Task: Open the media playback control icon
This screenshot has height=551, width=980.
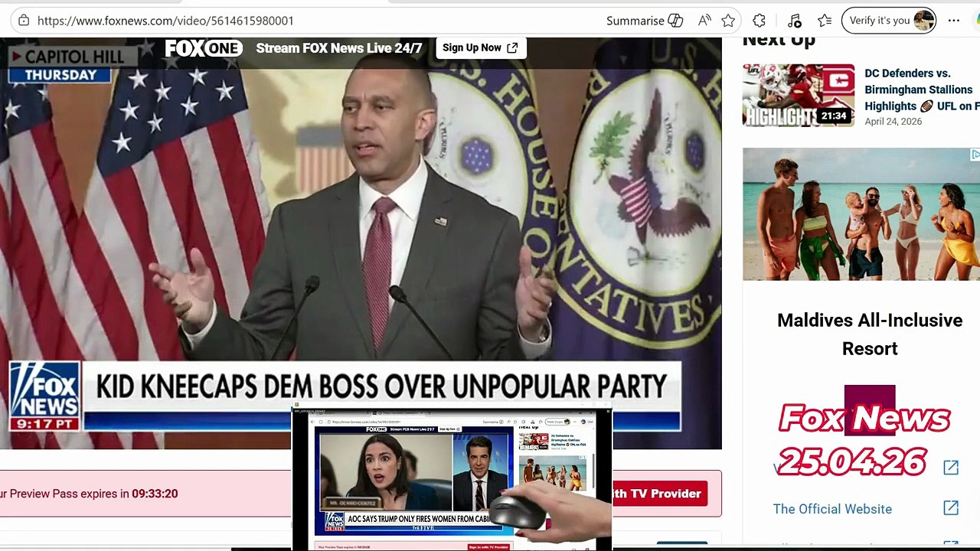Action: (794, 21)
